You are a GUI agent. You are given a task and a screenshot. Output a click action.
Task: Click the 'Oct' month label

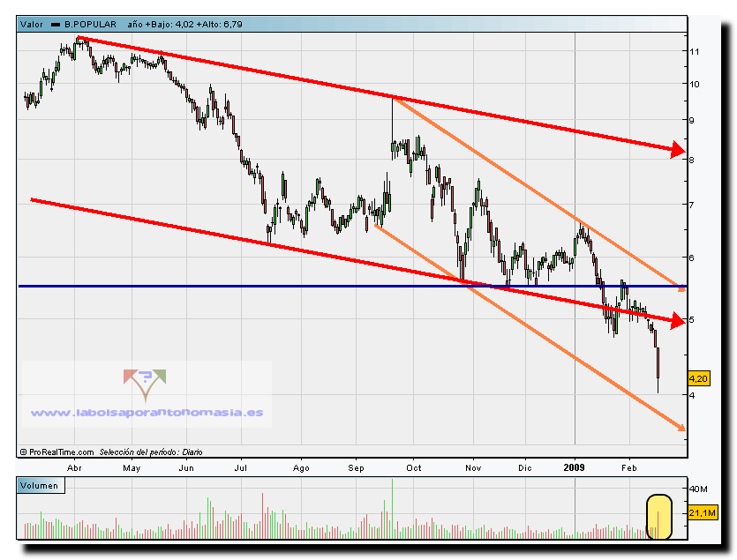414,468
